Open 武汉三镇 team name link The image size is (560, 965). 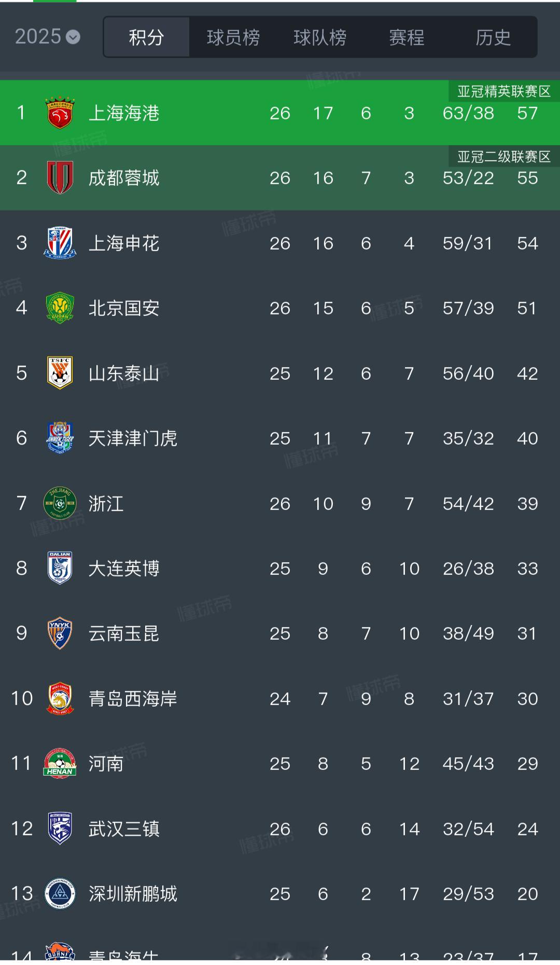124,829
